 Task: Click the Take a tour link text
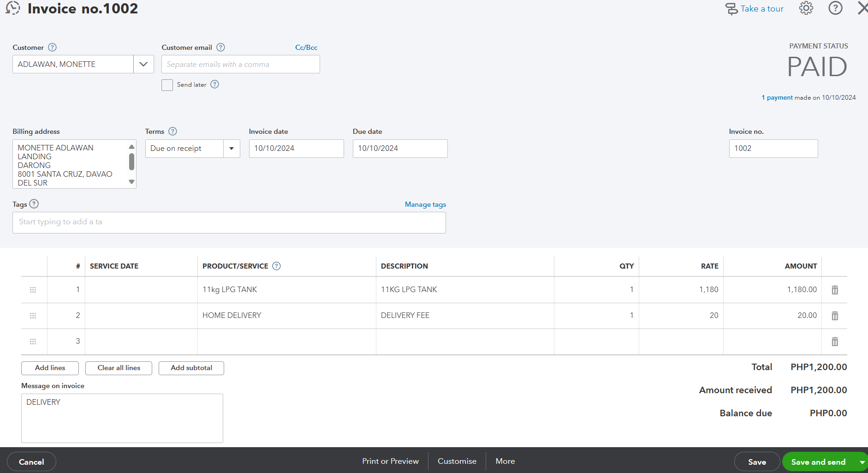(x=762, y=9)
